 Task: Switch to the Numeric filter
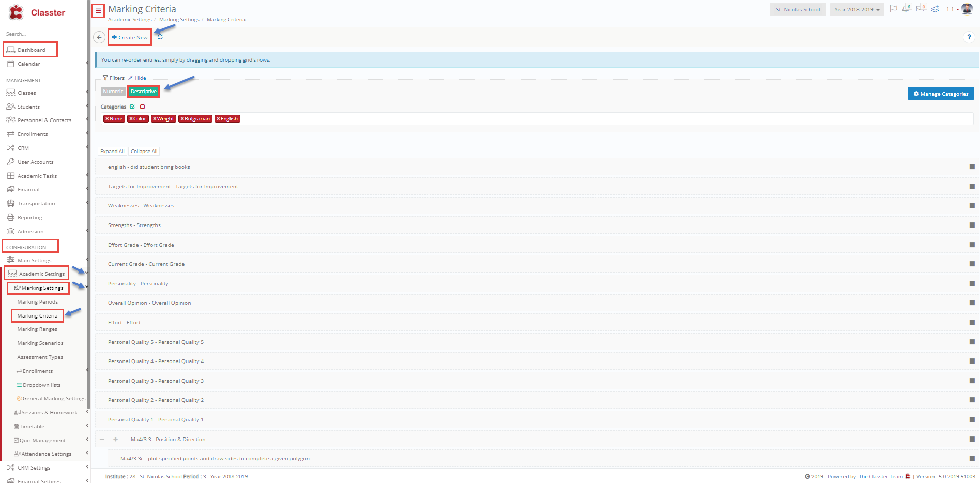[113, 92]
